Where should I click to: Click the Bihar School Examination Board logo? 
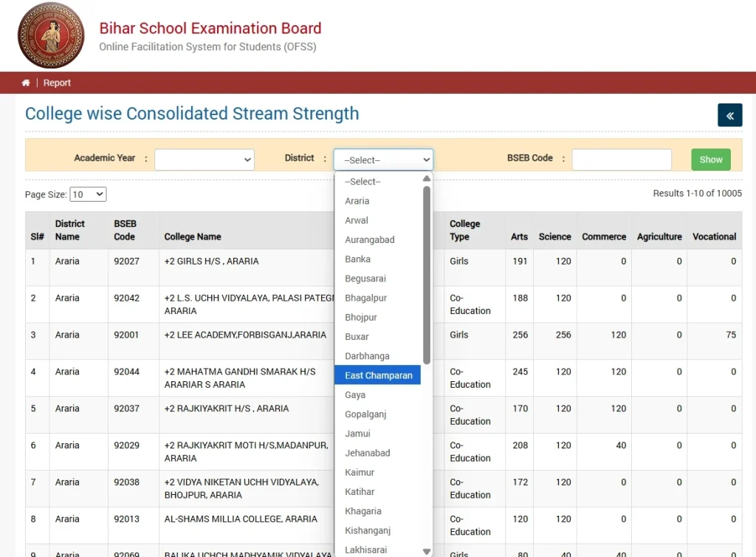coord(50,35)
